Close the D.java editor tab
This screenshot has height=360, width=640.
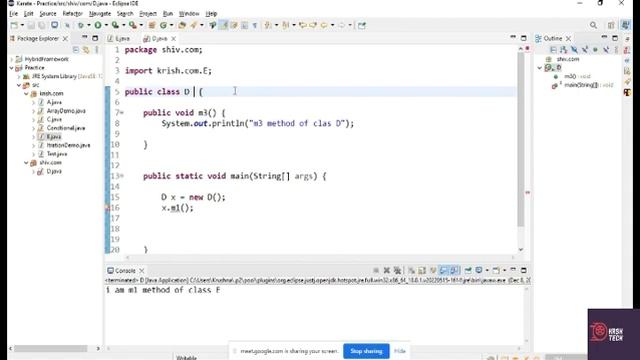[x=173, y=38]
